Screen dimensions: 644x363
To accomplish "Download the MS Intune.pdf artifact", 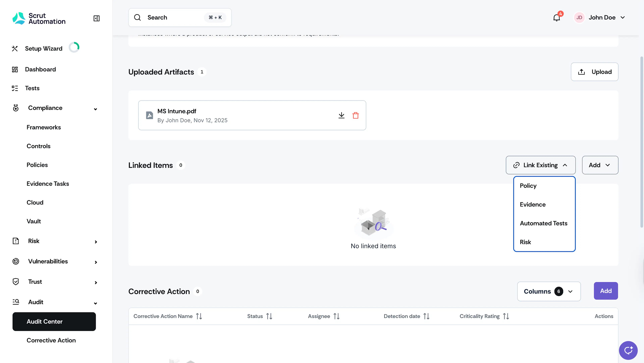I will point(341,115).
